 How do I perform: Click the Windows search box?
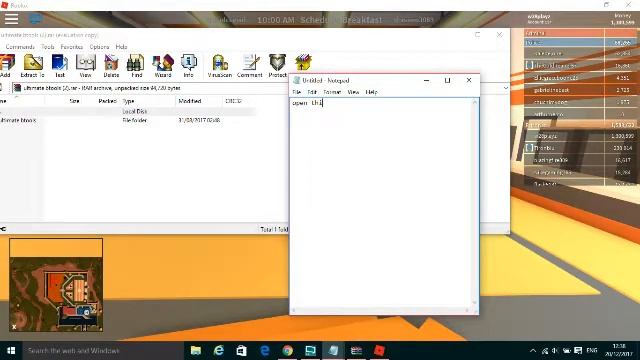102,351
